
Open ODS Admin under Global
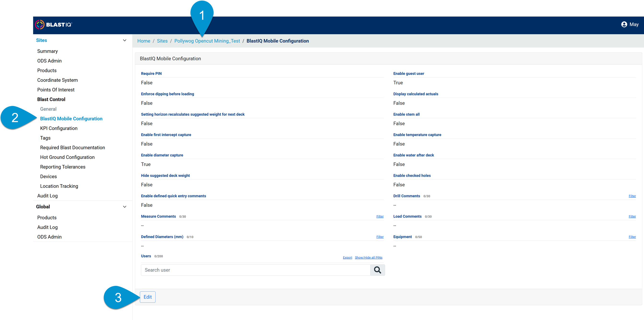50,237
